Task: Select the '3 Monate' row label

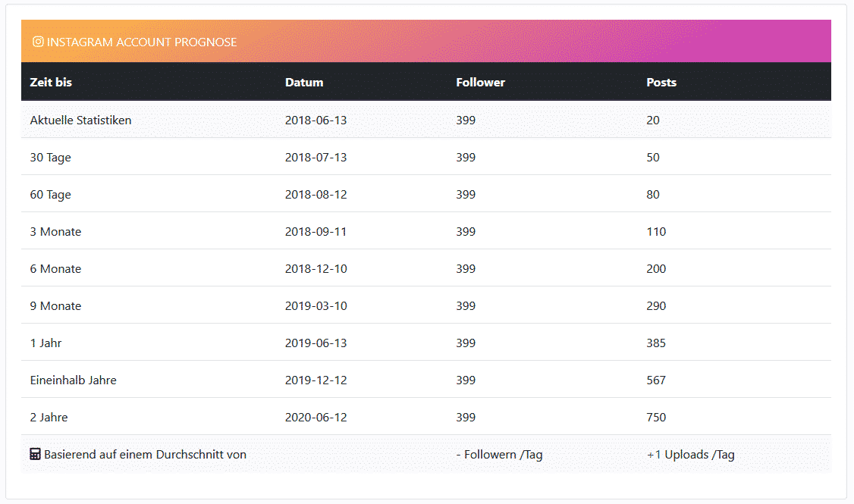Action: 55,231
